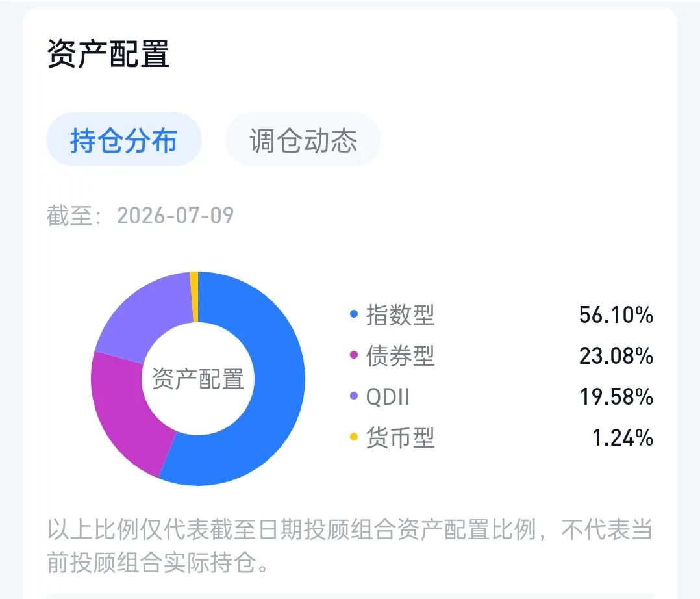Tap the QDII legend label

[x=388, y=397]
